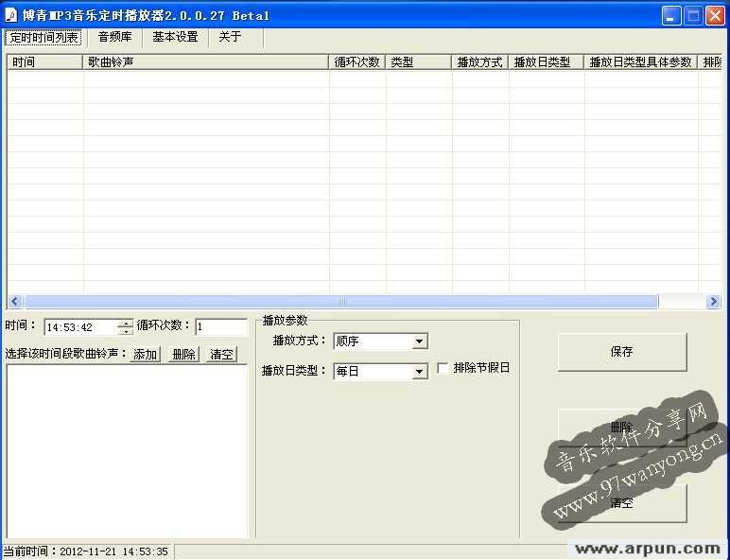Click the 循环次数 column header
The width and height of the screenshot is (730, 560).
(x=357, y=62)
